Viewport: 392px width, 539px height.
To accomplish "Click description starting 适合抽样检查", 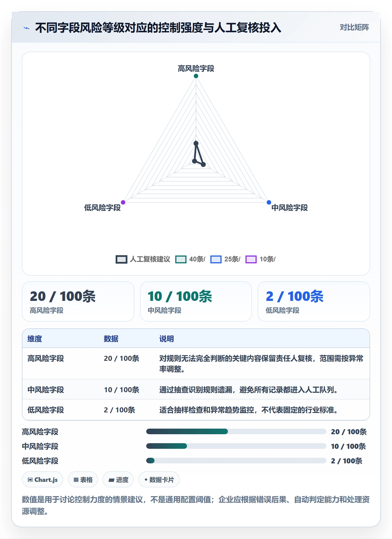I will tap(249, 410).
